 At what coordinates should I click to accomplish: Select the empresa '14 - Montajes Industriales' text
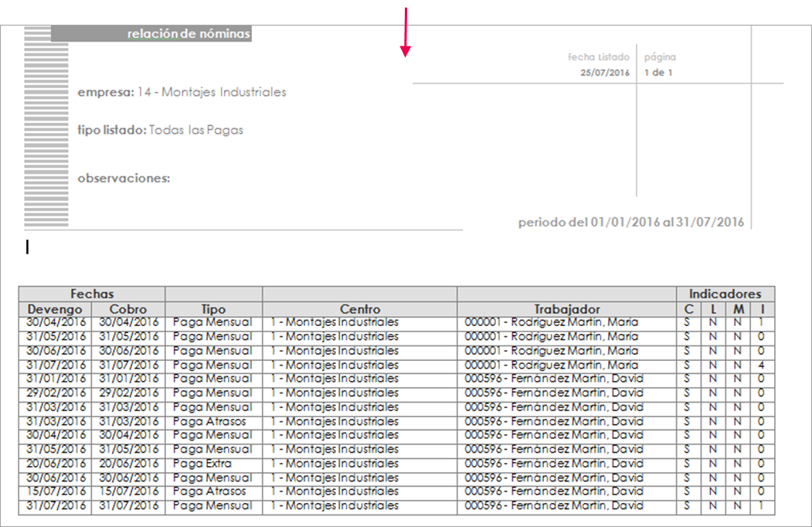point(211,92)
